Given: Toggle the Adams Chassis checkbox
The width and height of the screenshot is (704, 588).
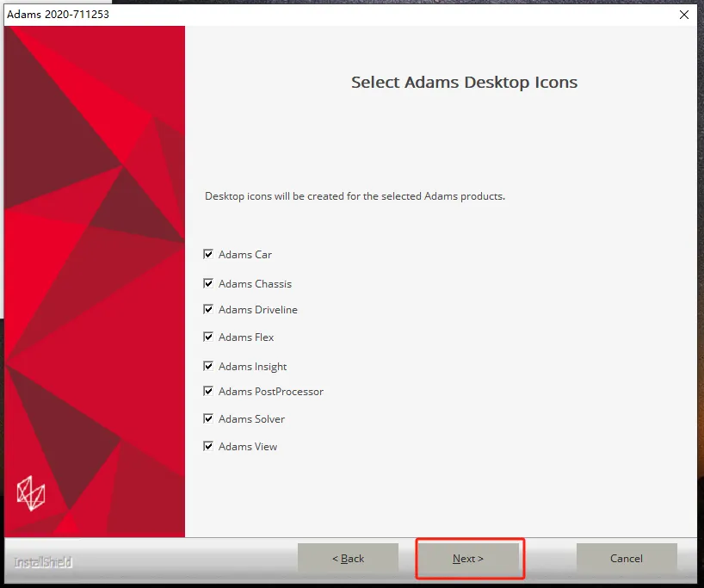Looking at the screenshot, I should coord(208,283).
